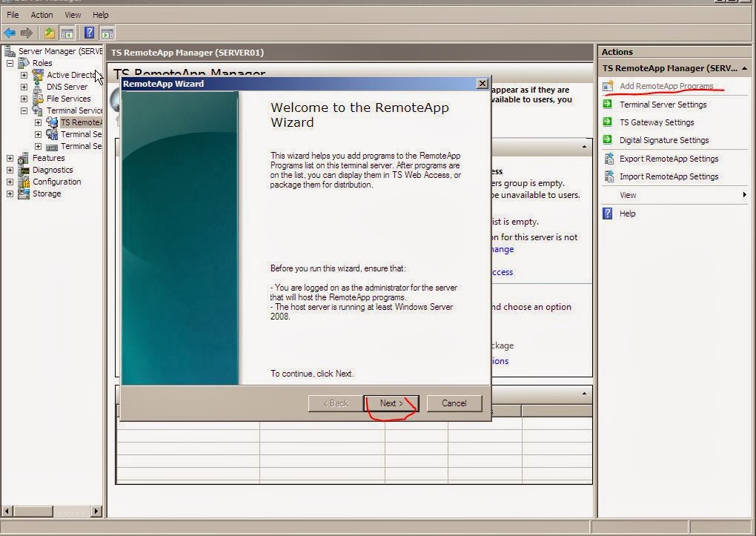Click the Terminal Services role icon
This screenshot has width=756, height=536.
[x=38, y=110]
